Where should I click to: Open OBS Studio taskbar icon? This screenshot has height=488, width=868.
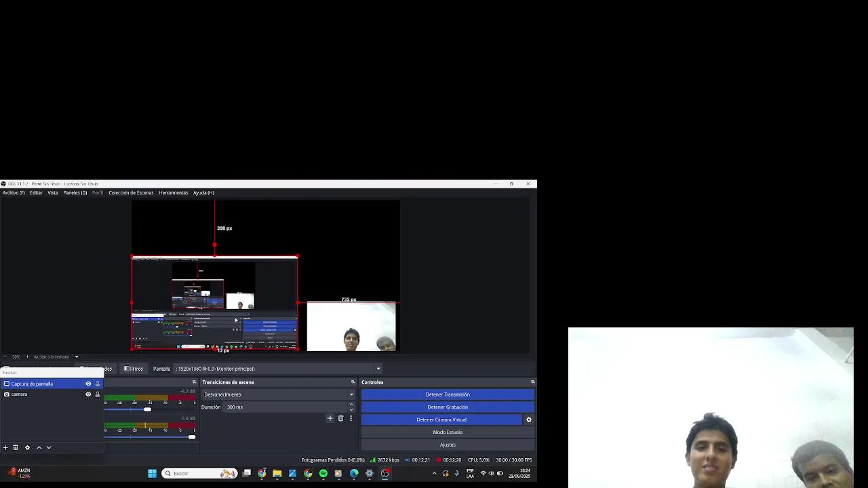[384, 473]
